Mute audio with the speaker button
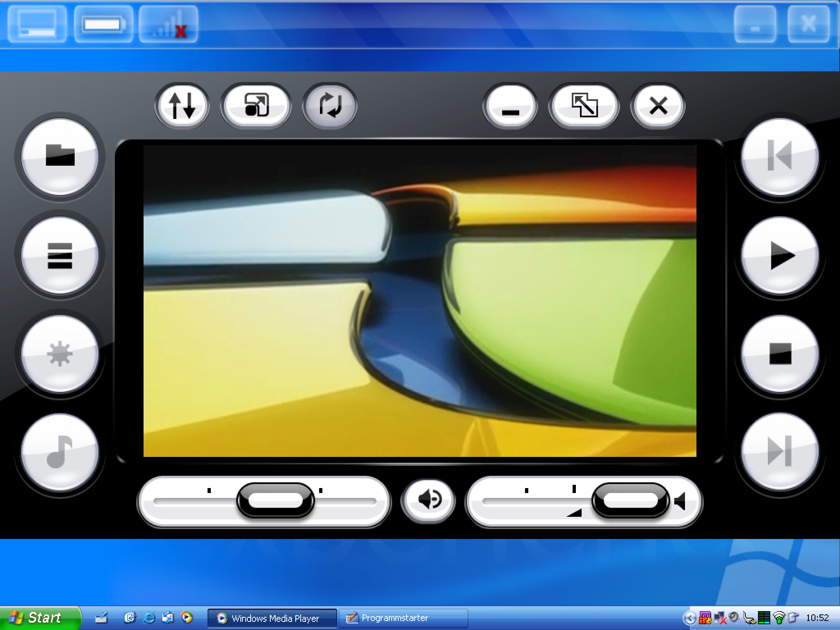Screen dimensions: 840x630 coord(428,500)
